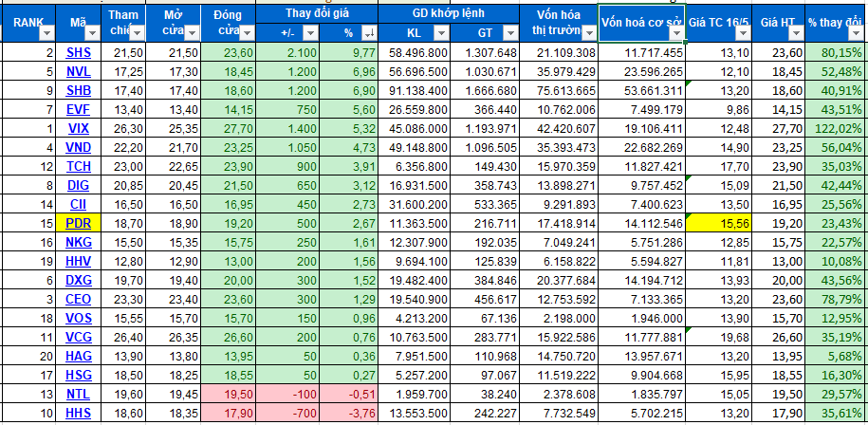Open the TCH ticker link
The image size is (868, 425).
[78, 167]
